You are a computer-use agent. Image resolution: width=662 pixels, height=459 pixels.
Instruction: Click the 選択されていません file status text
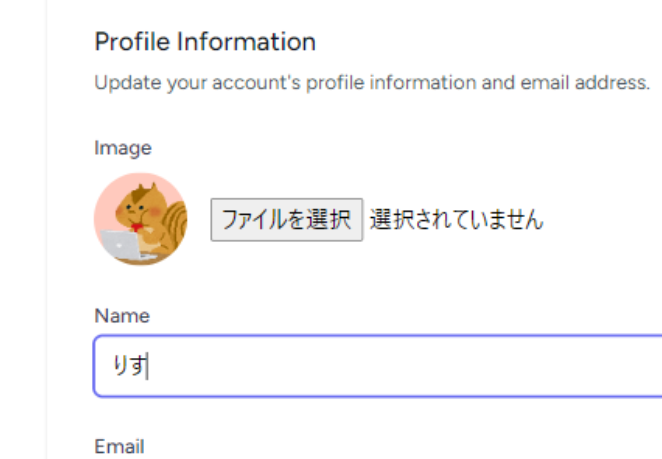point(456,220)
